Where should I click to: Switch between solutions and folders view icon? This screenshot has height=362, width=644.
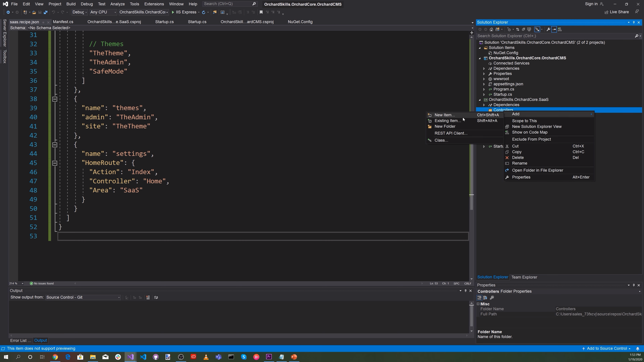click(497, 29)
